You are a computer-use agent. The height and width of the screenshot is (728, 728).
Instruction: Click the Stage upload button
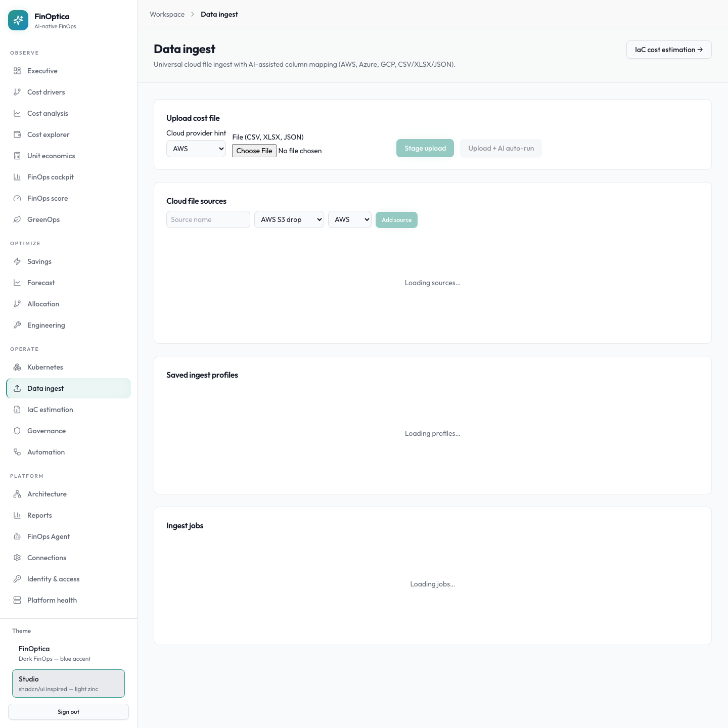[x=425, y=148]
